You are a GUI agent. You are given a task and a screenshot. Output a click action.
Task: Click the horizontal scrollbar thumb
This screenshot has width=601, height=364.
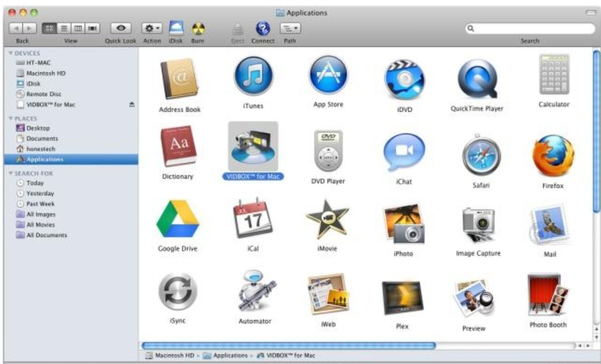tap(289, 345)
